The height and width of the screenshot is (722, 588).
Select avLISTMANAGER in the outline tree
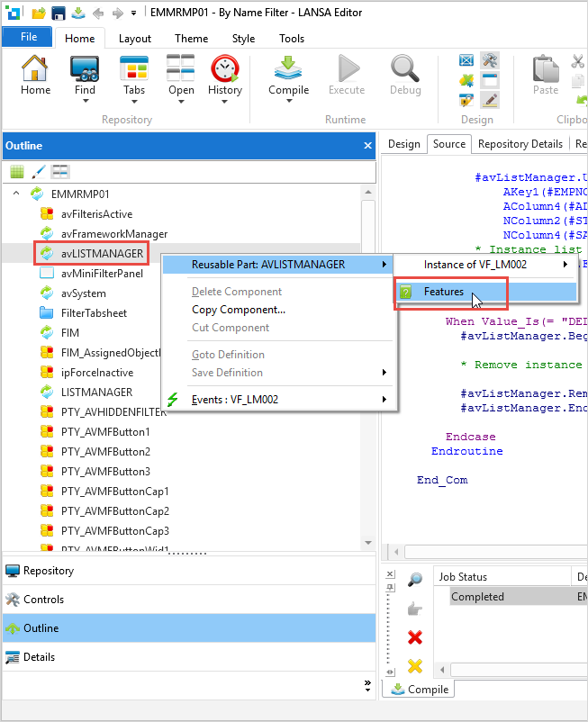tap(103, 253)
